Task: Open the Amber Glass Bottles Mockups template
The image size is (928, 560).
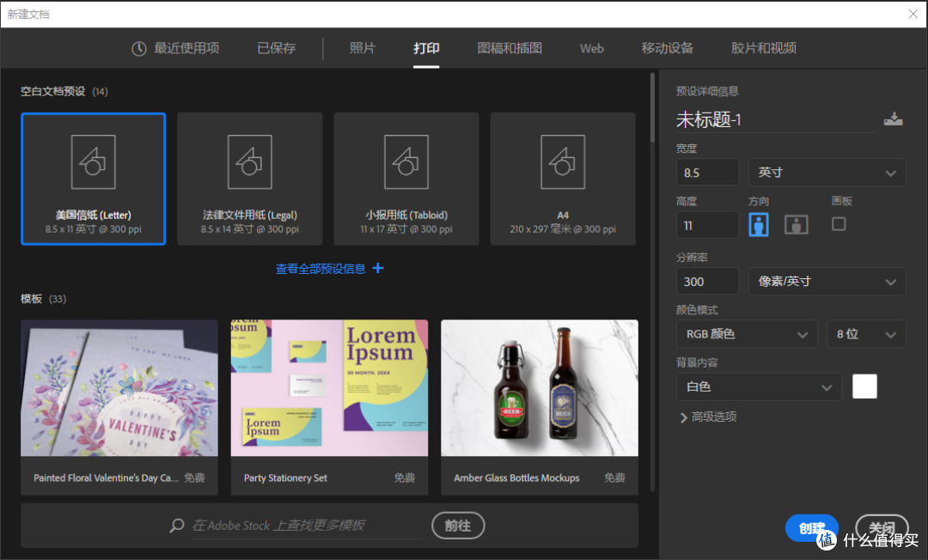Action: [539, 387]
